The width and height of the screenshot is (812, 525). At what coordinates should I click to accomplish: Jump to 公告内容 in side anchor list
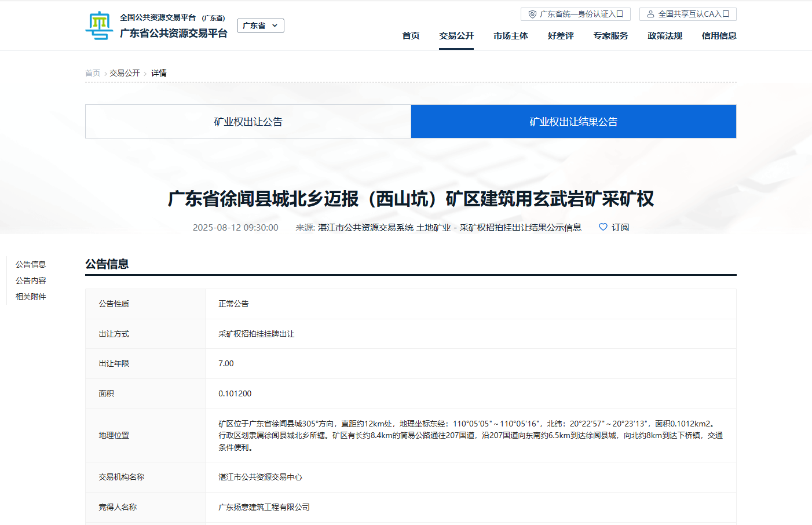point(31,280)
